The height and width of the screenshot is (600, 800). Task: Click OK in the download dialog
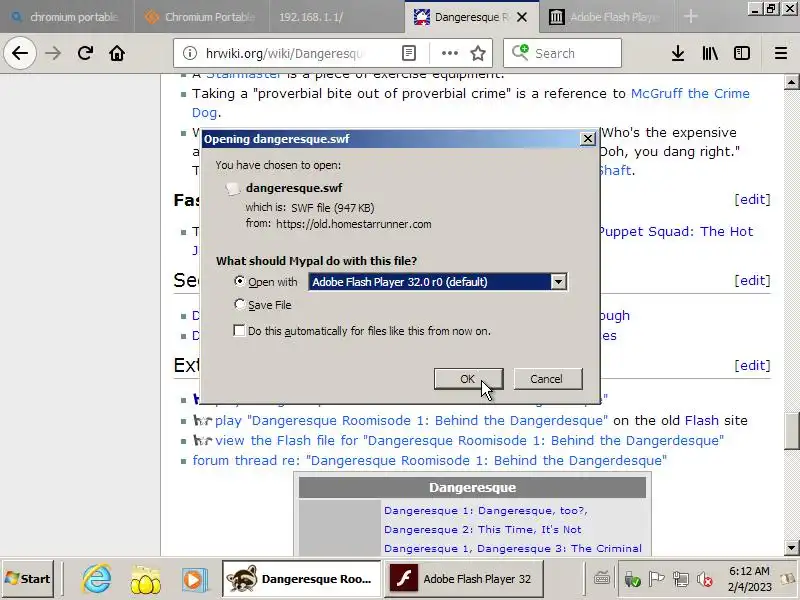468,379
